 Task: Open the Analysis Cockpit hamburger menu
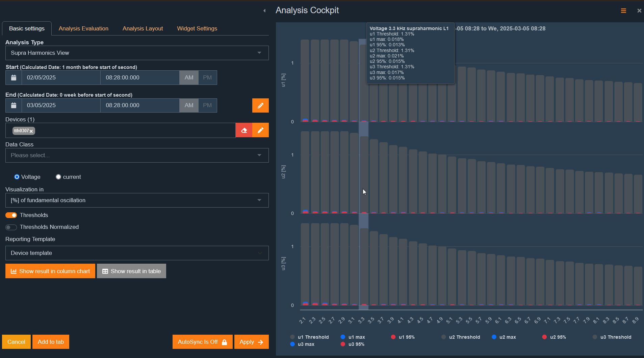(623, 10)
